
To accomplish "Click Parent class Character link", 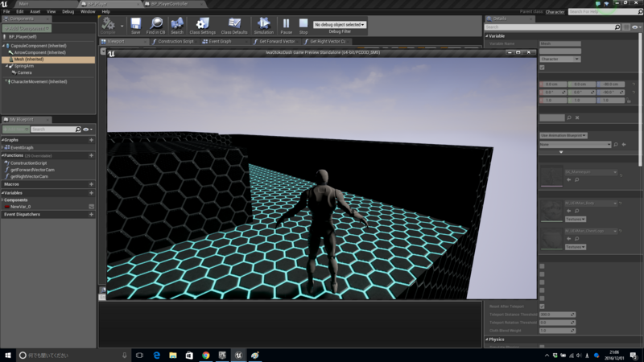I will [x=555, y=12].
